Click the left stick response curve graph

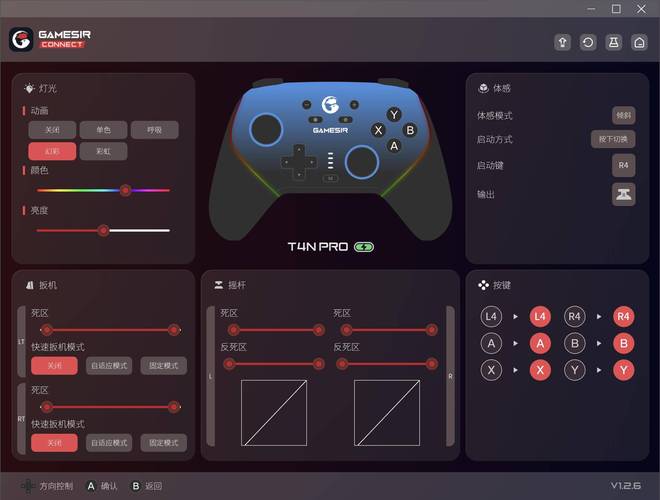click(274, 413)
